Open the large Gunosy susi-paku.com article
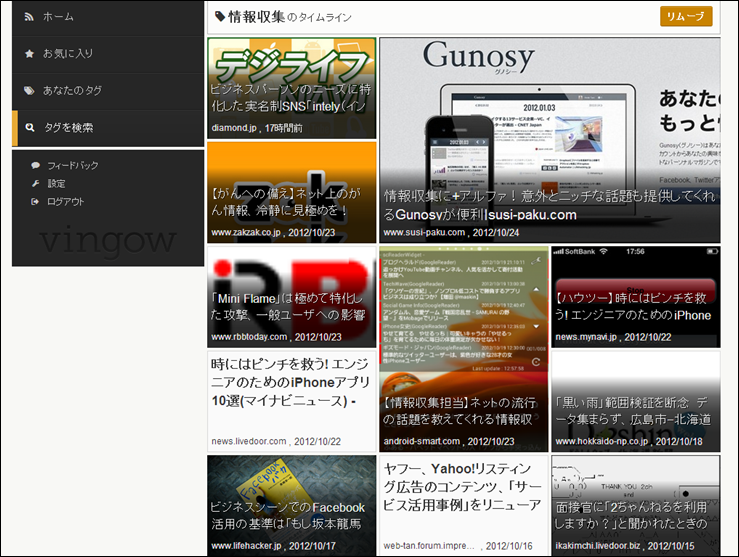739x557 pixels. pos(550,140)
